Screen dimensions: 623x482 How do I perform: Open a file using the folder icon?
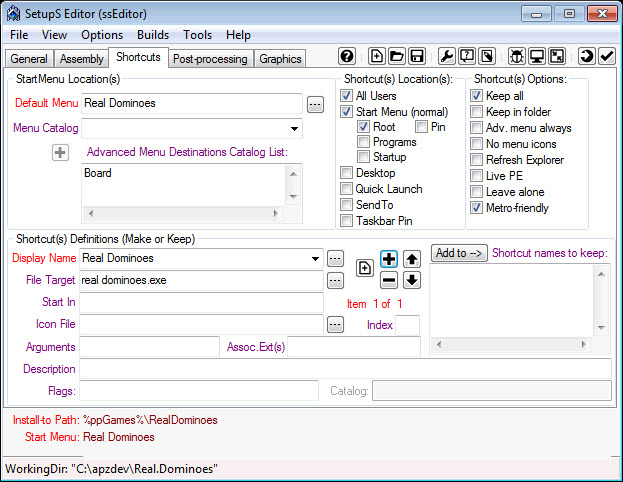pos(397,56)
